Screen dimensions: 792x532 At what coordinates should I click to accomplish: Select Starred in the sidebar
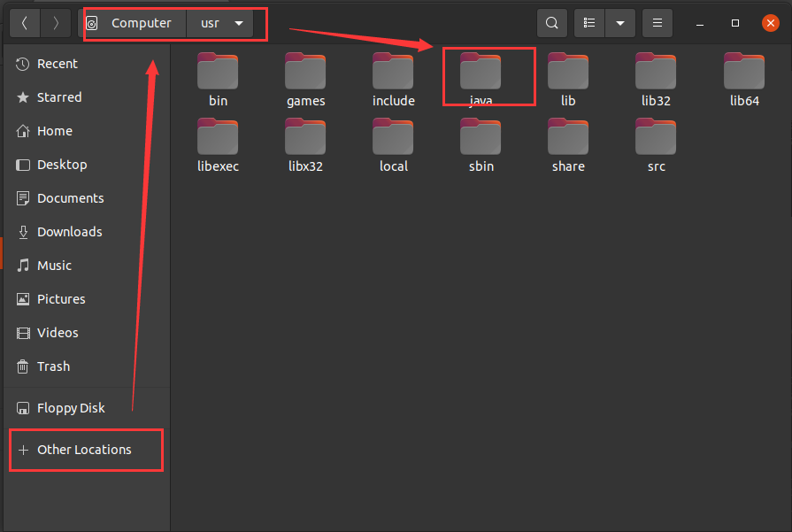click(x=87, y=97)
